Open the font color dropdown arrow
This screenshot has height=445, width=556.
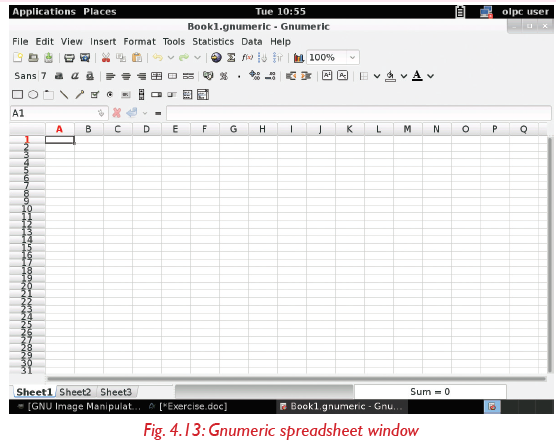point(430,76)
